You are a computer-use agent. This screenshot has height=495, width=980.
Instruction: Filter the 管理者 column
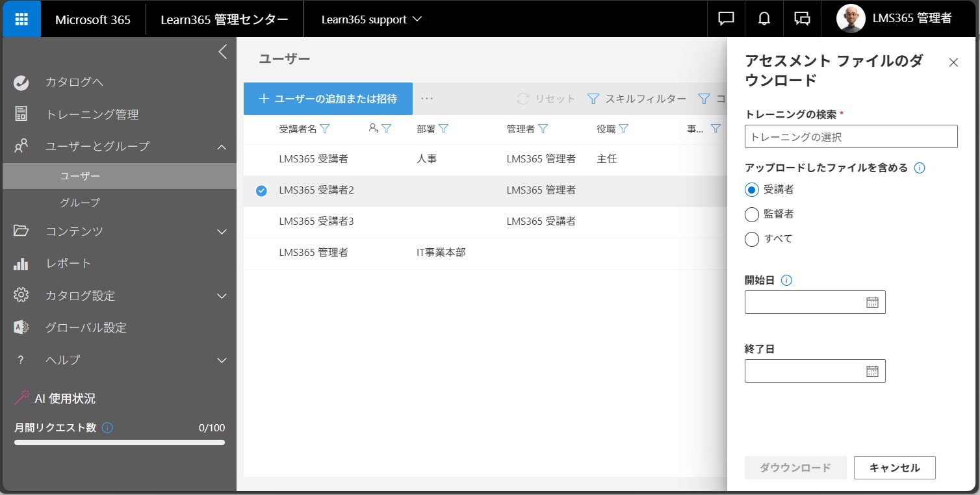pyautogui.click(x=543, y=129)
